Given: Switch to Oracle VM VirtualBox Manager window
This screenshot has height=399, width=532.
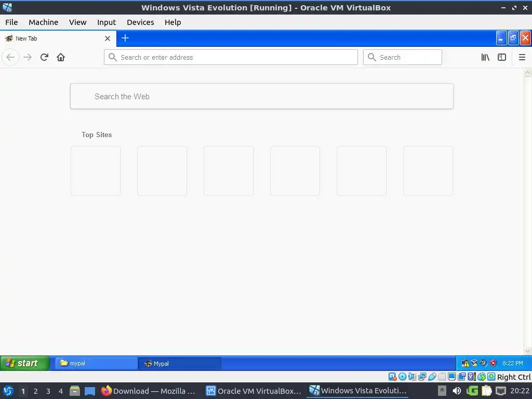Looking at the screenshot, I should coord(254,391).
